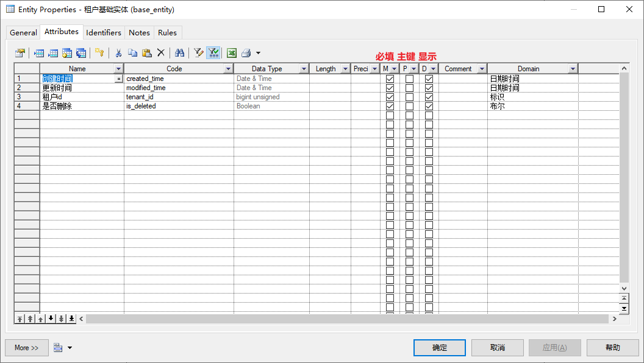Viewport: 644px width, 363px height.
Task: Expand the print options dropdown arrow
Action: pos(258,53)
